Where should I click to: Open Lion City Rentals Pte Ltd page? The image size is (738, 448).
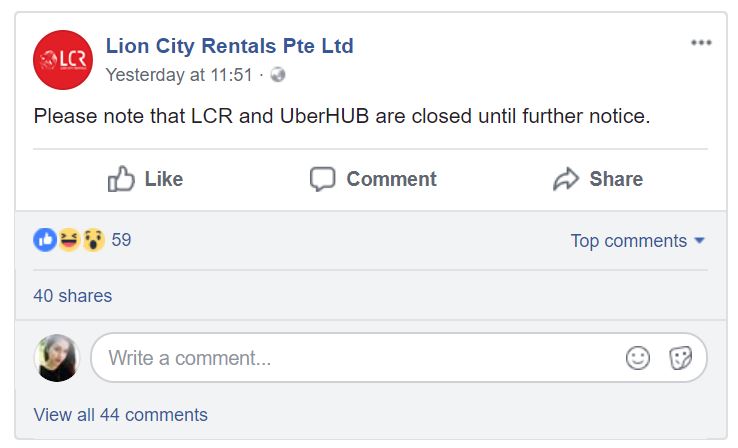tap(229, 46)
